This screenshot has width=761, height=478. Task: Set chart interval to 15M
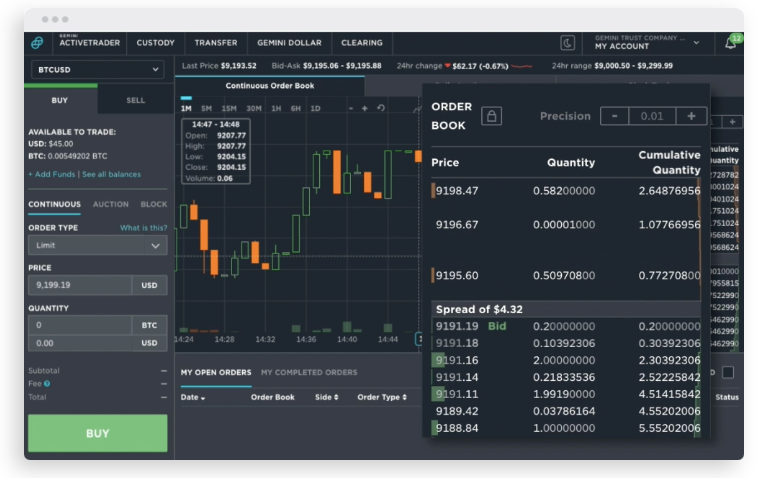point(229,108)
